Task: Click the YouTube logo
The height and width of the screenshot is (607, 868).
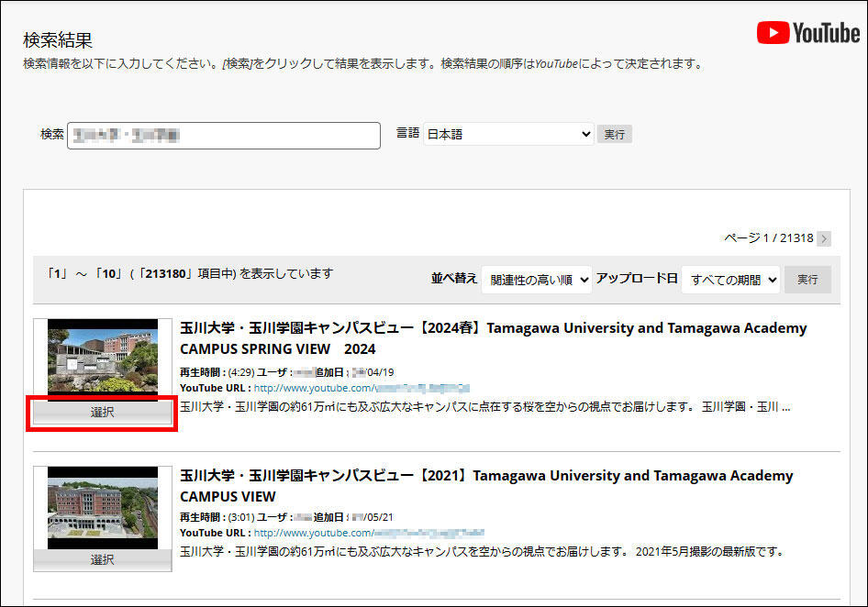Action: click(x=808, y=33)
